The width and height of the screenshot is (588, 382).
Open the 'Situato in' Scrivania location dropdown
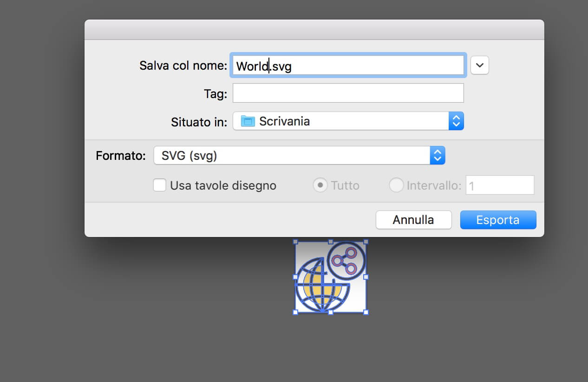348,121
